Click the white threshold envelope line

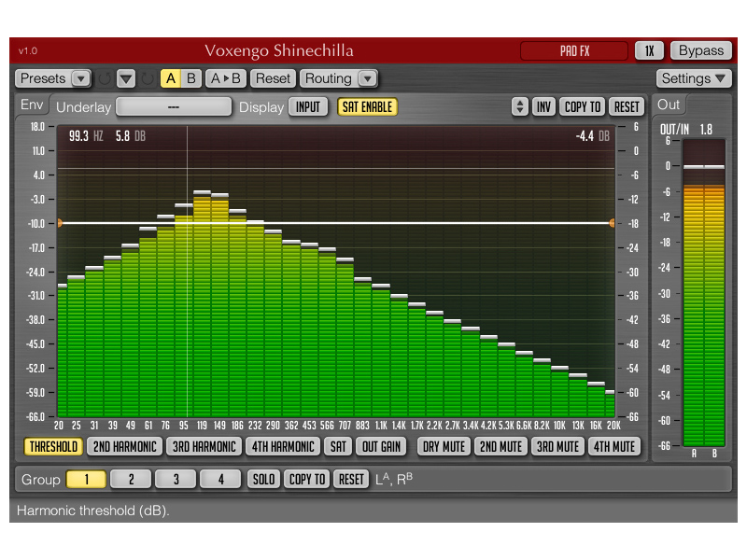coord(336,223)
